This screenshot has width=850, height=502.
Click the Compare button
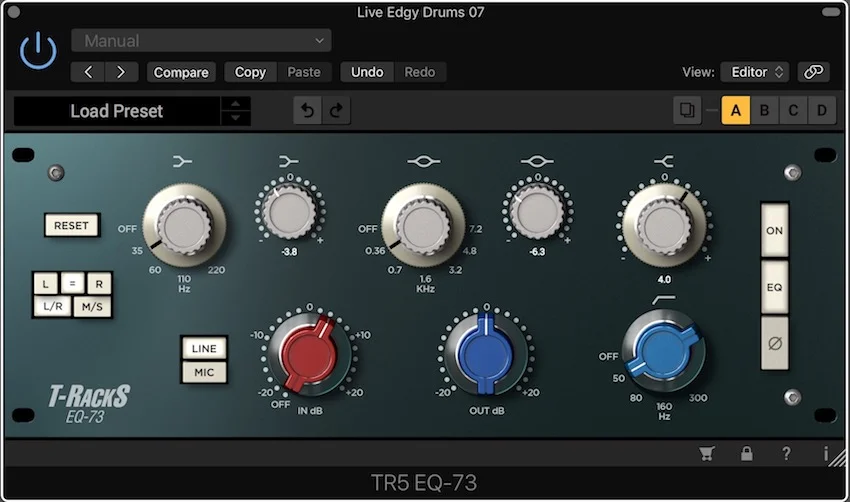pyautogui.click(x=181, y=72)
